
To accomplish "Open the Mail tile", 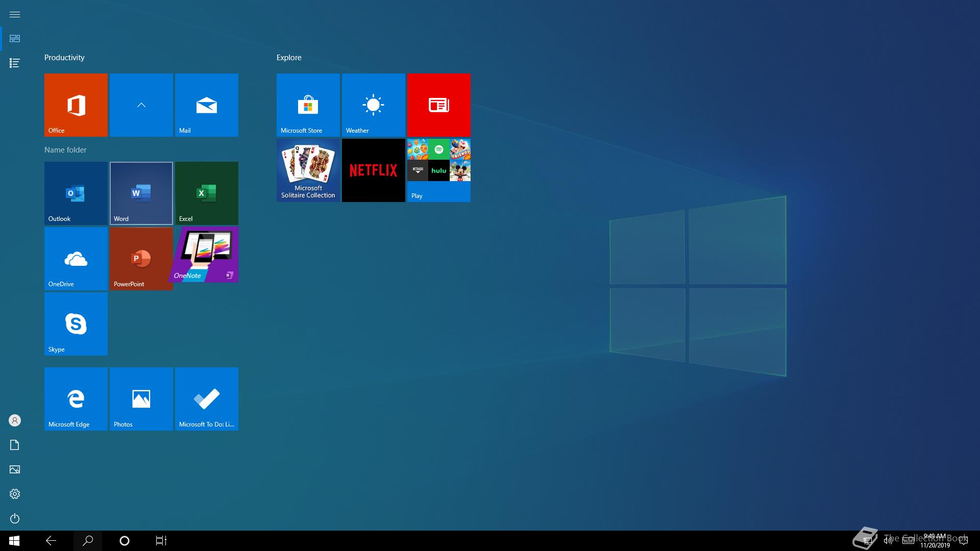I will [207, 105].
